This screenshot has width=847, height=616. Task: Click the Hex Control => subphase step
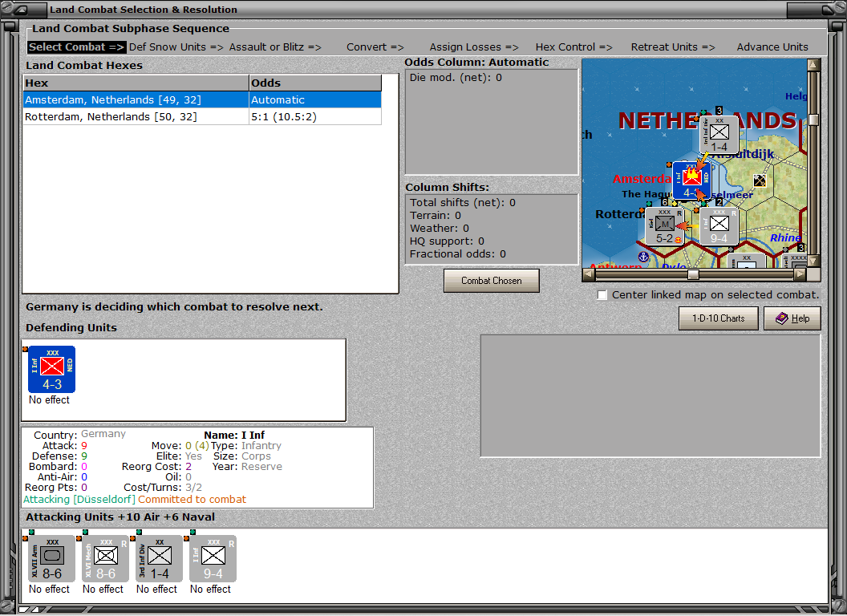coord(573,47)
